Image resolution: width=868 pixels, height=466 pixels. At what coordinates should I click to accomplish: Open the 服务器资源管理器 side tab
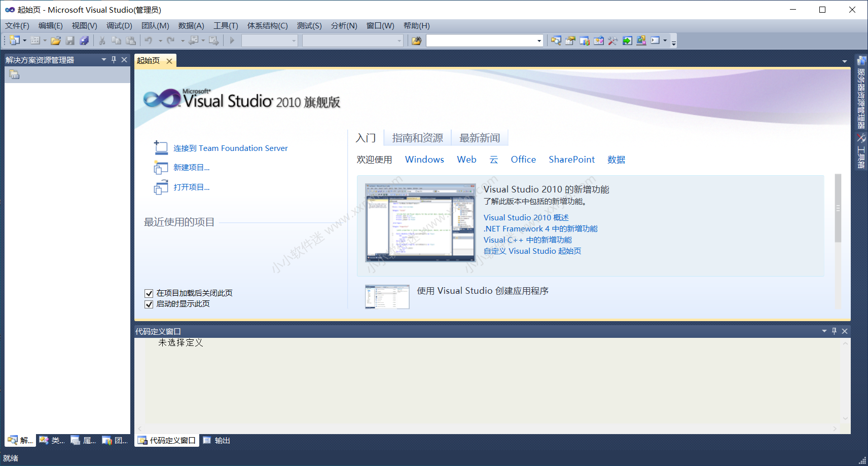coord(861,91)
